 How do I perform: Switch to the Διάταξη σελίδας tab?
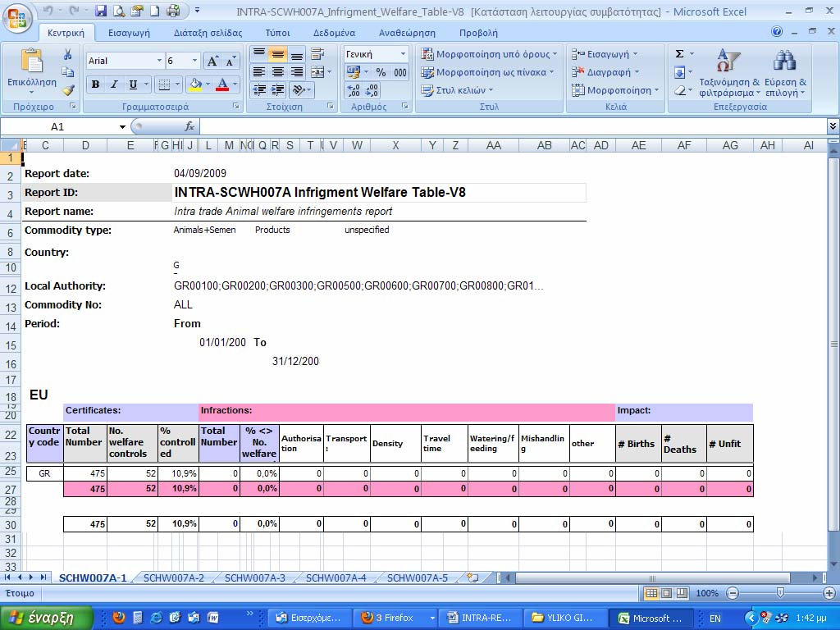208,33
